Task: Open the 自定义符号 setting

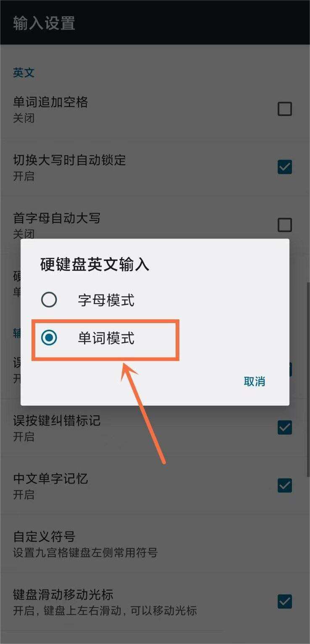Action: [155, 544]
